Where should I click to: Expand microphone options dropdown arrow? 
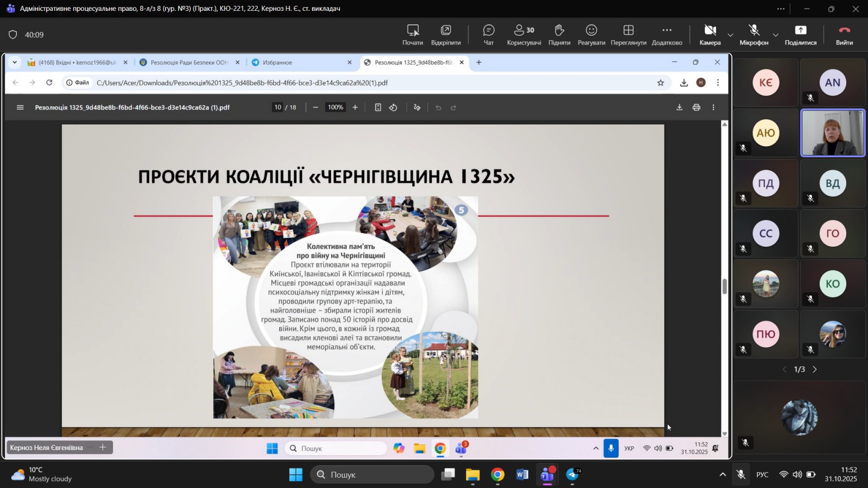(775, 35)
